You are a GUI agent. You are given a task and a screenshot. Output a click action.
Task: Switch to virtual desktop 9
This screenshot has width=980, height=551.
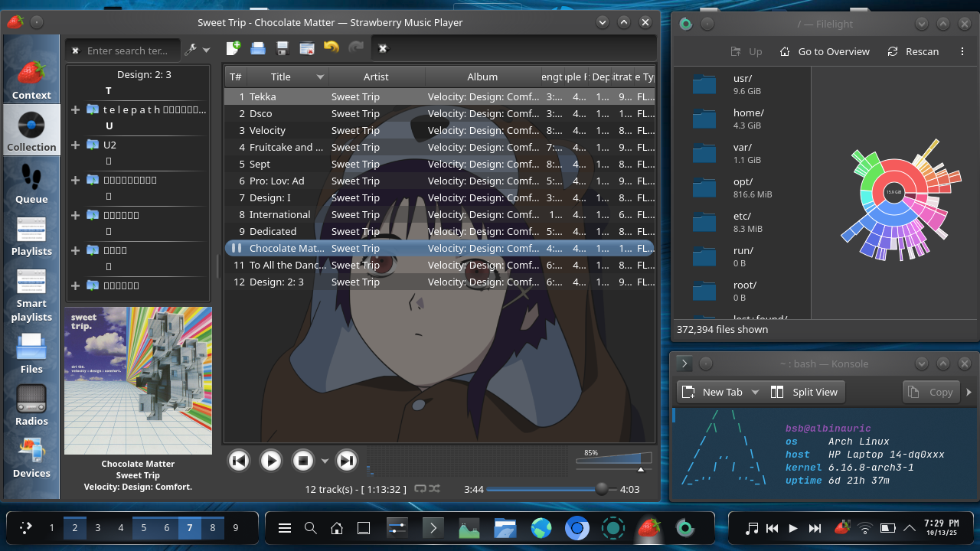click(236, 528)
